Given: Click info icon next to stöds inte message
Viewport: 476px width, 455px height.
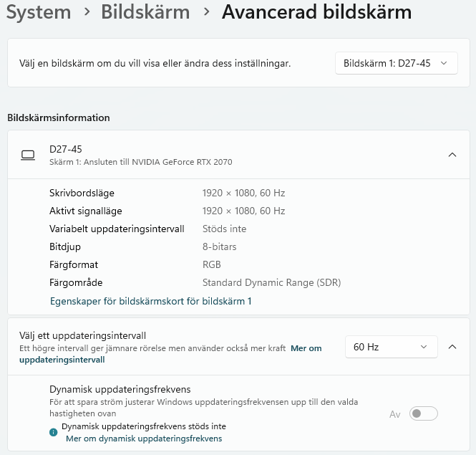Looking at the screenshot, I should tap(54, 432).
